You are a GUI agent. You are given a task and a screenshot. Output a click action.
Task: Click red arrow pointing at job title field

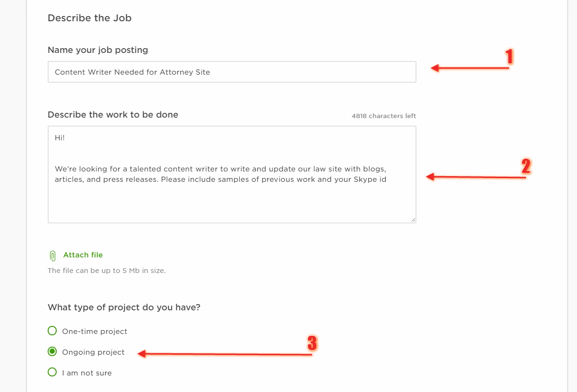(x=470, y=68)
